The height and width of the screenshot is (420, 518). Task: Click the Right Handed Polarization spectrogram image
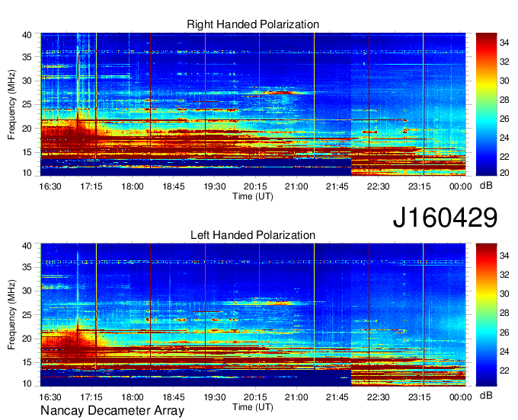click(x=253, y=104)
